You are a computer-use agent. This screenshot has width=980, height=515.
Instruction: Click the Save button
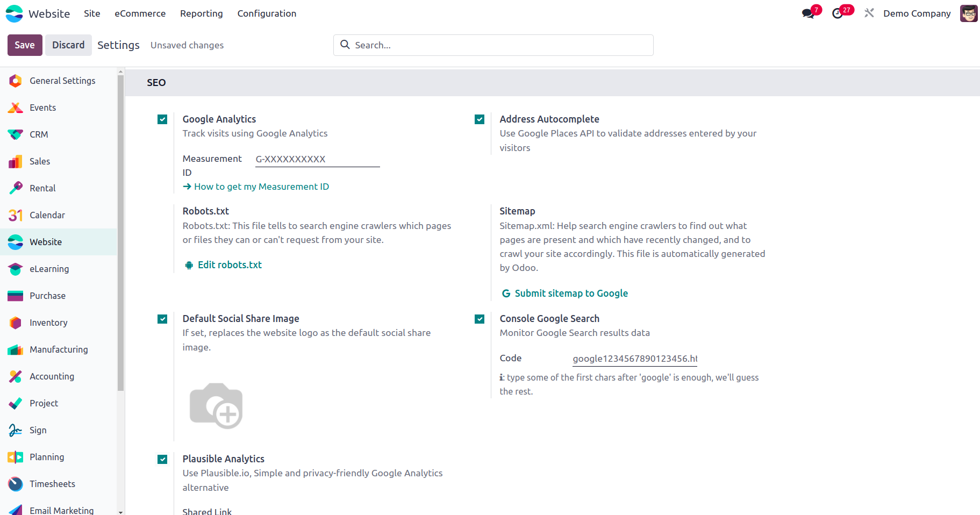pyautogui.click(x=24, y=45)
